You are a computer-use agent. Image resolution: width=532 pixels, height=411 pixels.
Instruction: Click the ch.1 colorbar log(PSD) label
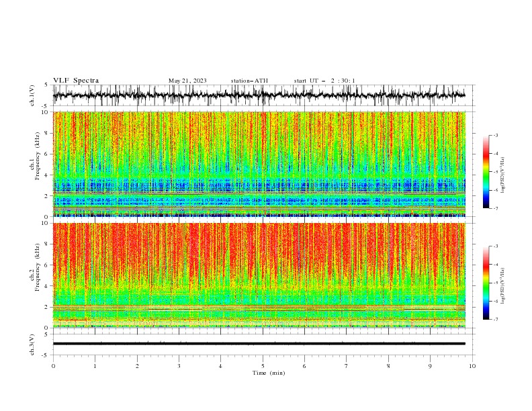[x=502, y=175]
